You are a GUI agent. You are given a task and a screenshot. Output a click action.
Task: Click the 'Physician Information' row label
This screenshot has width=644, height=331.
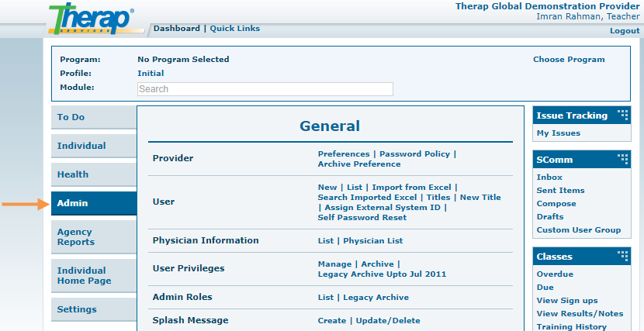click(206, 240)
